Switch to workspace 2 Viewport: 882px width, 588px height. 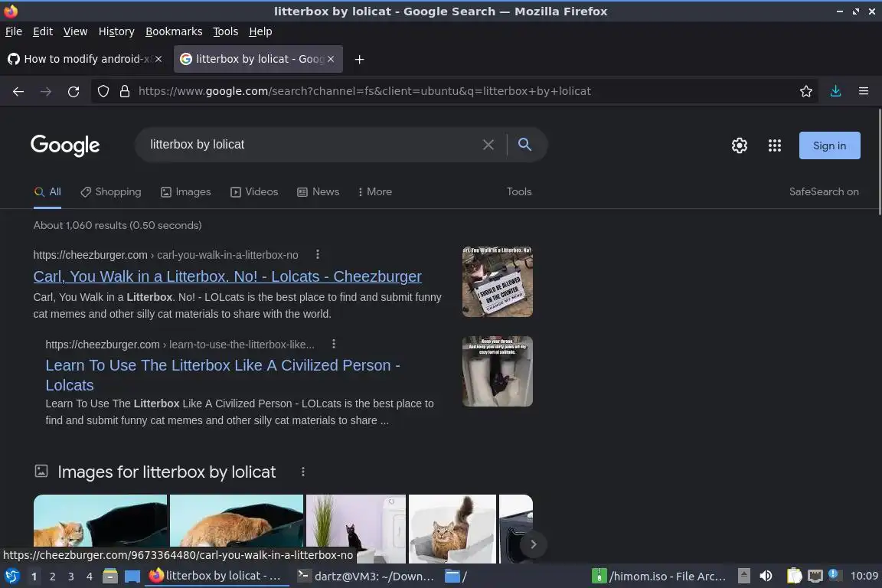click(x=52, y=577)
